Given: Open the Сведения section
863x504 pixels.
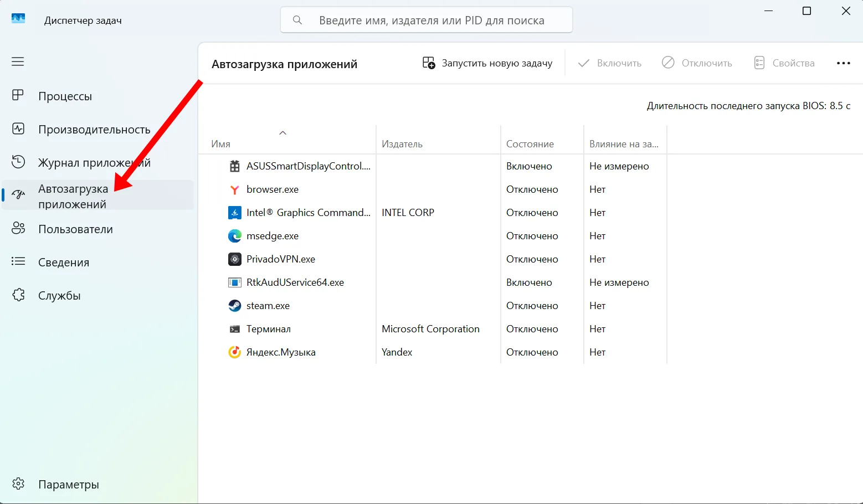Looking at the screenshot, I should [98, 262].
